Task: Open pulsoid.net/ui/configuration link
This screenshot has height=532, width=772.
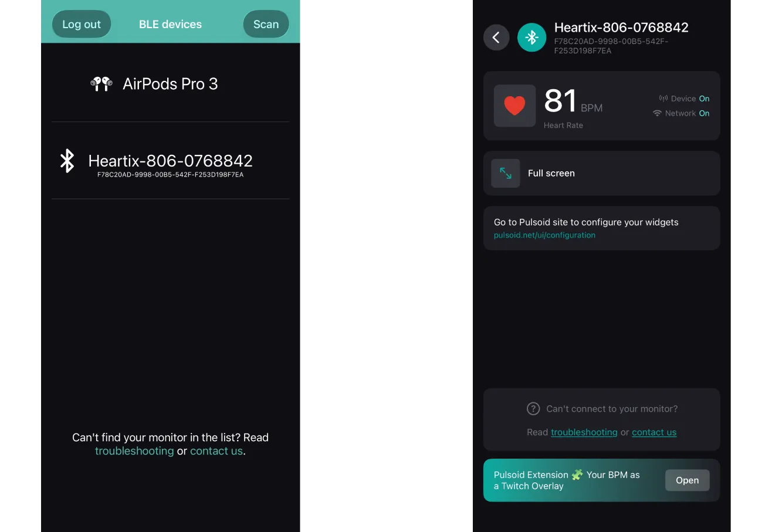Action: click(544, 235)
